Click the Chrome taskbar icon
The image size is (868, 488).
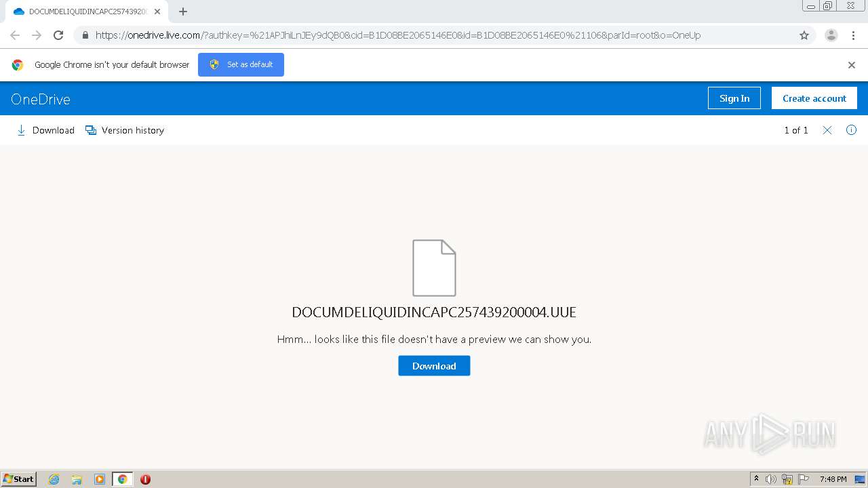122,479
